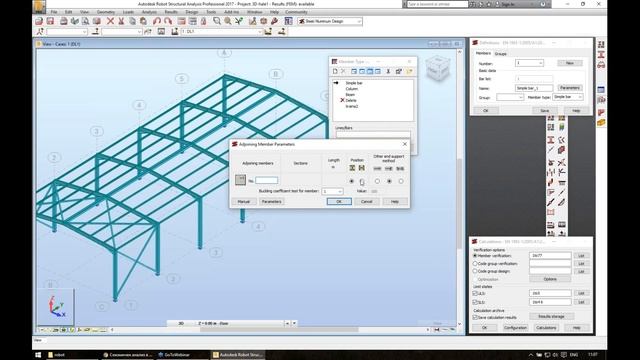Click the New file icon in main toolbar

pyautogui.click(x=39, y=21)
